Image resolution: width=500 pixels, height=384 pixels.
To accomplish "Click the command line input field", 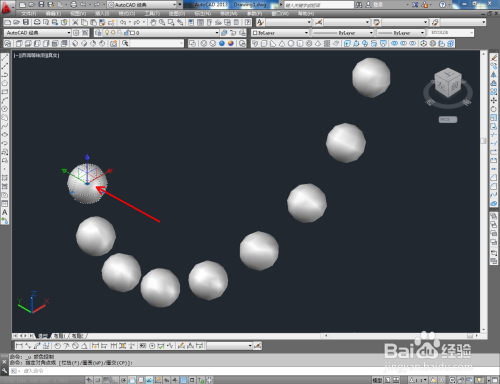I will click(x=253, y=371).
